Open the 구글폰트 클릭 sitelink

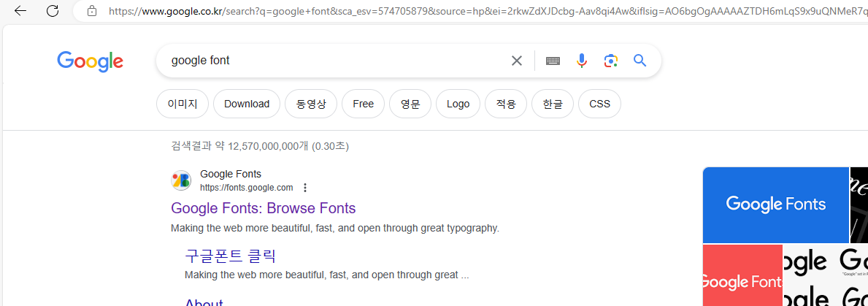click(x=230, y=256)
